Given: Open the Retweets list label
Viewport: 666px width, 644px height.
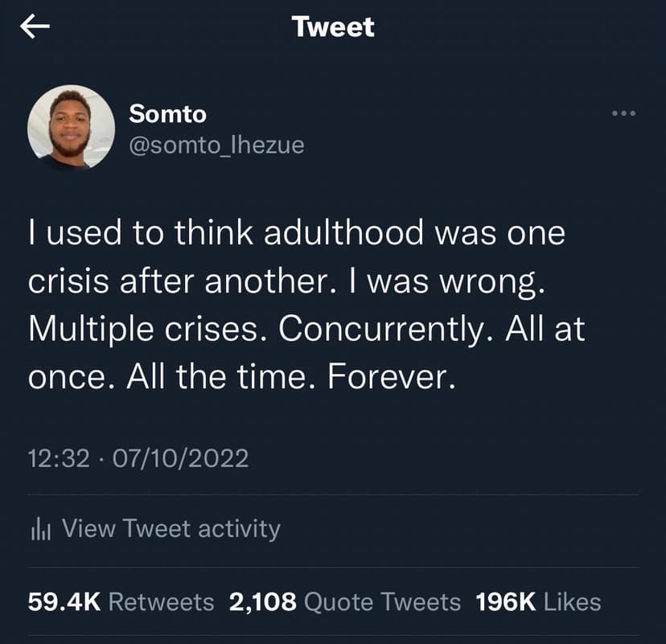Looking at the screenshot, I should (161, 601).
